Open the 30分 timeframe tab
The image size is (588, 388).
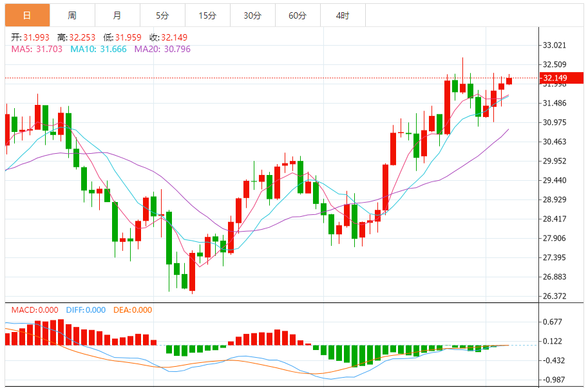[252, 15]
